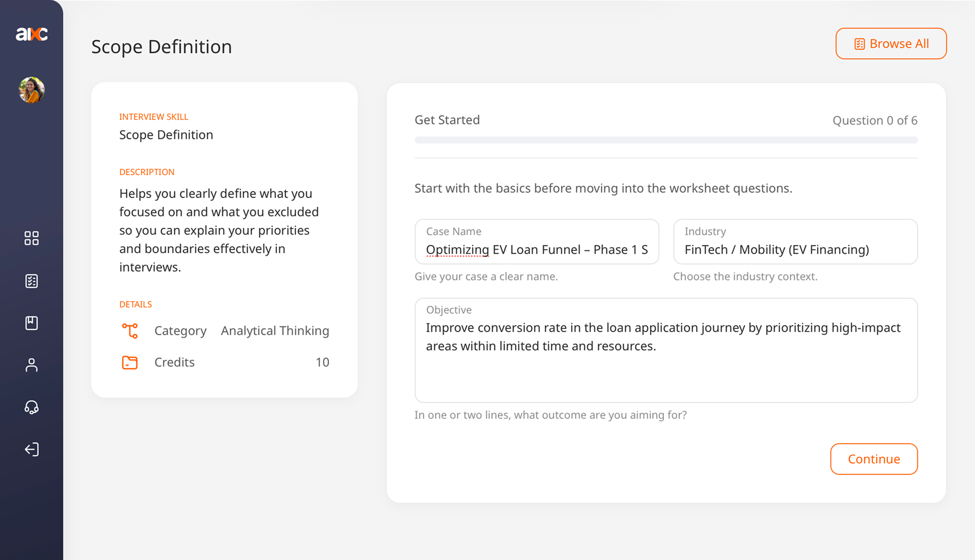Open saved cases via the bookmark icon
975x560 pixels.
point(31,323)
